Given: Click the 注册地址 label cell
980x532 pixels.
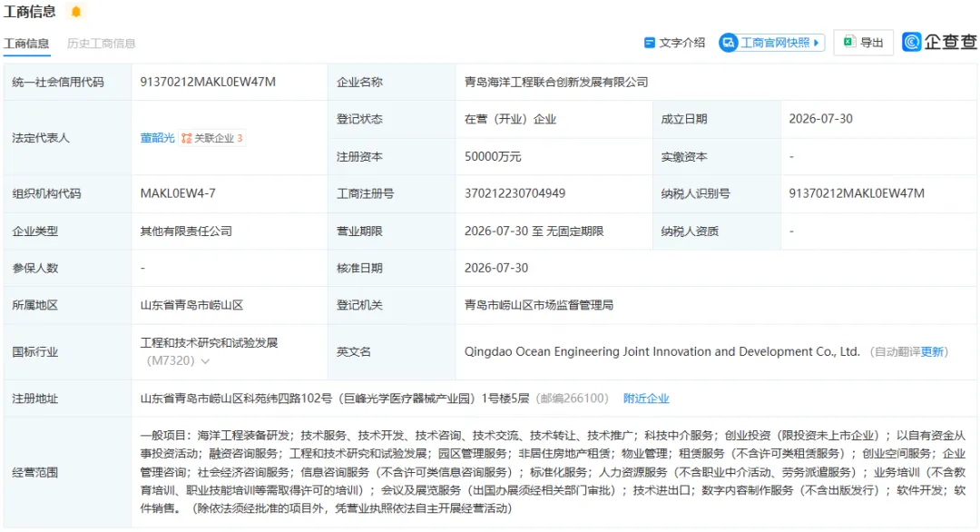Looking at the screenshot, I should point(67,399).
